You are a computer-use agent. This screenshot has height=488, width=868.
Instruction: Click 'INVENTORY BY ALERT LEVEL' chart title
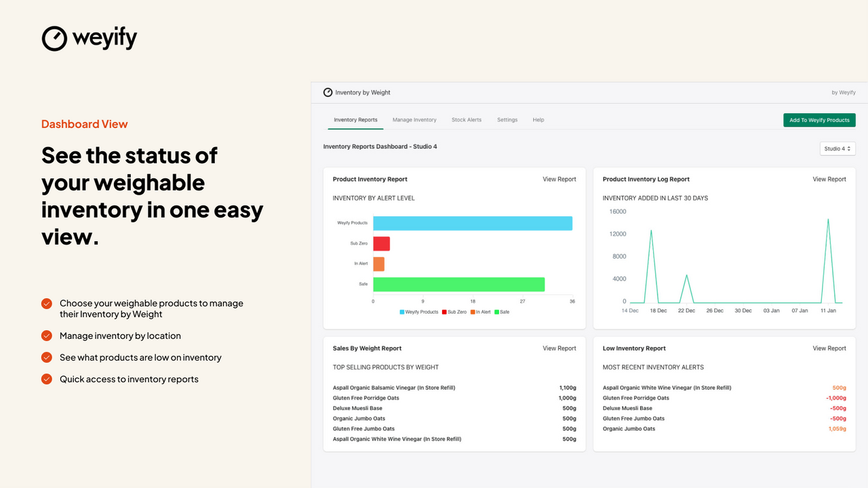click(374, 198)
